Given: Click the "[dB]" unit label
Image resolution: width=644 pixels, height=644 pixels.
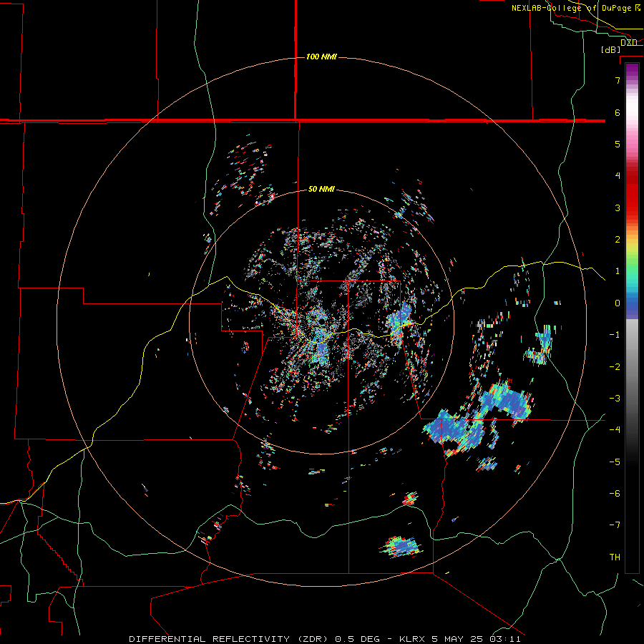Looking at the screenshot, I should click(611, 49).
